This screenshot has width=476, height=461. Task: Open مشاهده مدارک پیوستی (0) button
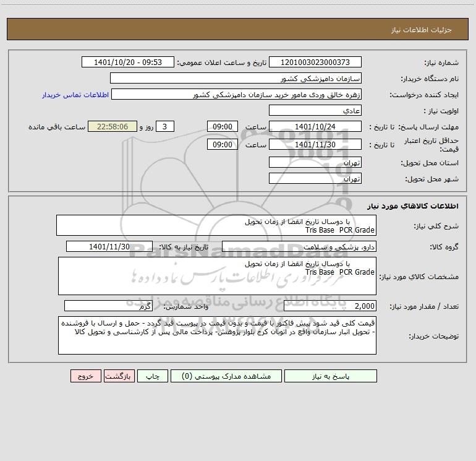pos(226,376)
